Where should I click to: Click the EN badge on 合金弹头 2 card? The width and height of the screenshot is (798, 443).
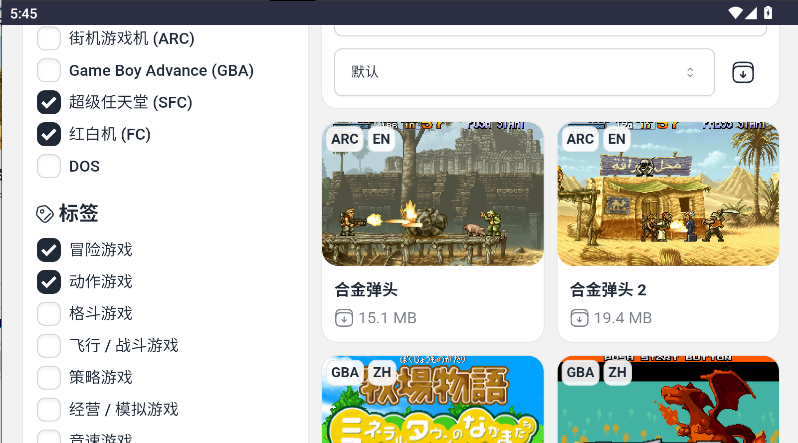(x=616, y=139)
